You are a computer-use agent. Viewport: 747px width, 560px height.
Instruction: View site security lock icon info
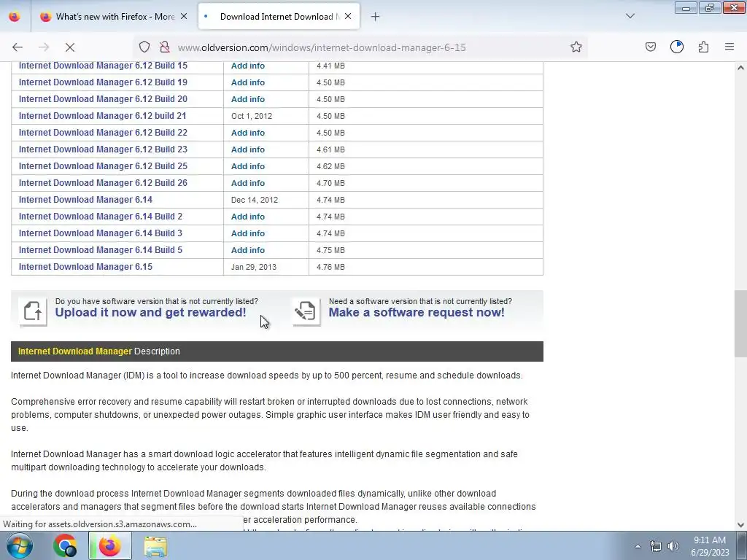(x=165, y=47)
